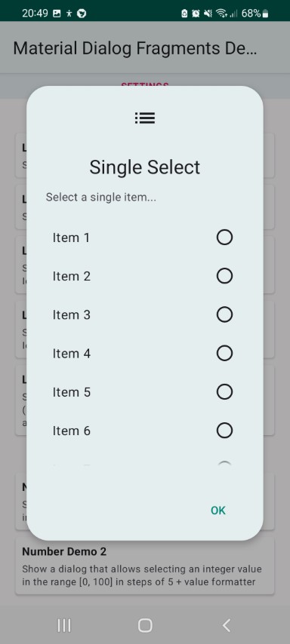This screenshot has width=290, height=644.
Task: Tap the Material Dialog Fragments title
Action: pos(135,48)
